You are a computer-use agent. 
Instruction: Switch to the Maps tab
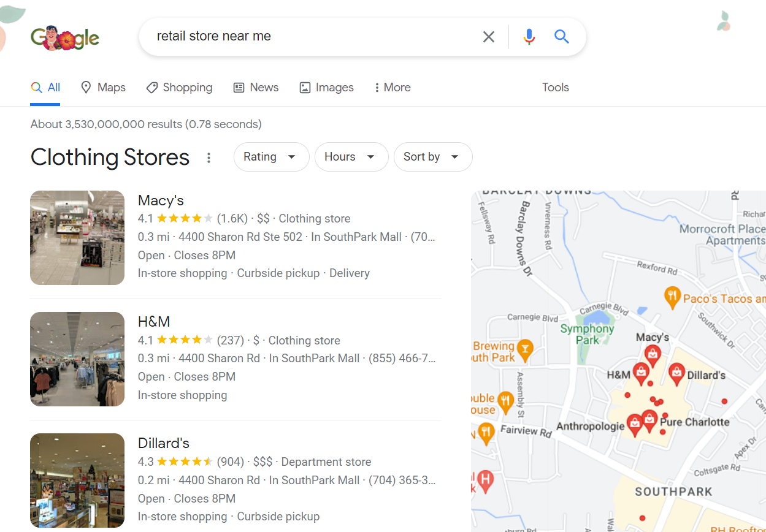tap(103, 88)
